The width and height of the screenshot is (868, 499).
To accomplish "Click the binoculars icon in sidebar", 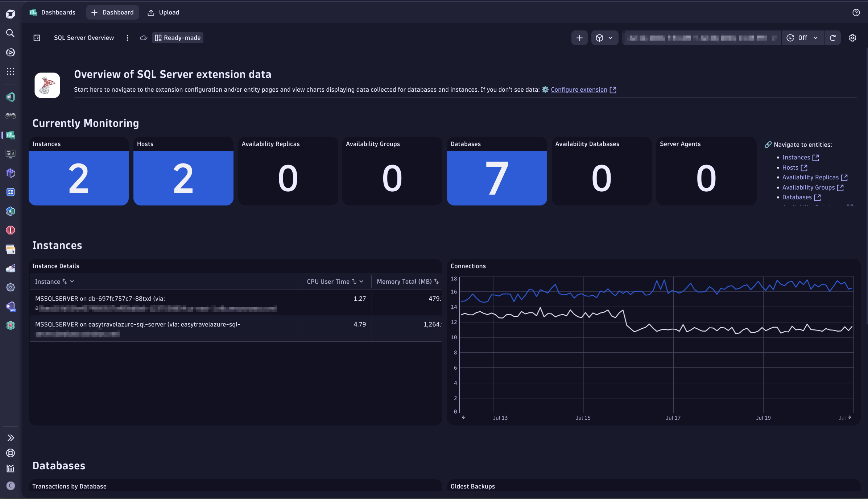I will point(11,116).
